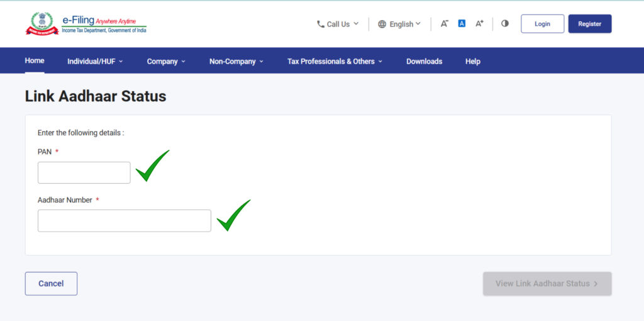Open the Company menu dropdown
This screenshot has width=644, height=321.
pyautogui.click(x=166, y=62)
